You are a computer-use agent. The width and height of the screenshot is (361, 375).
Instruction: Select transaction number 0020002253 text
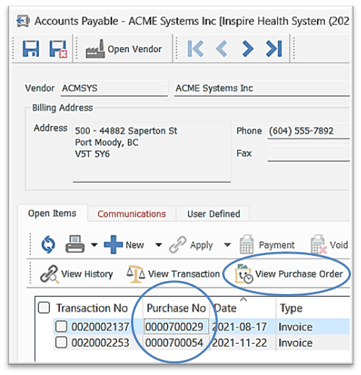pos(100,342)
